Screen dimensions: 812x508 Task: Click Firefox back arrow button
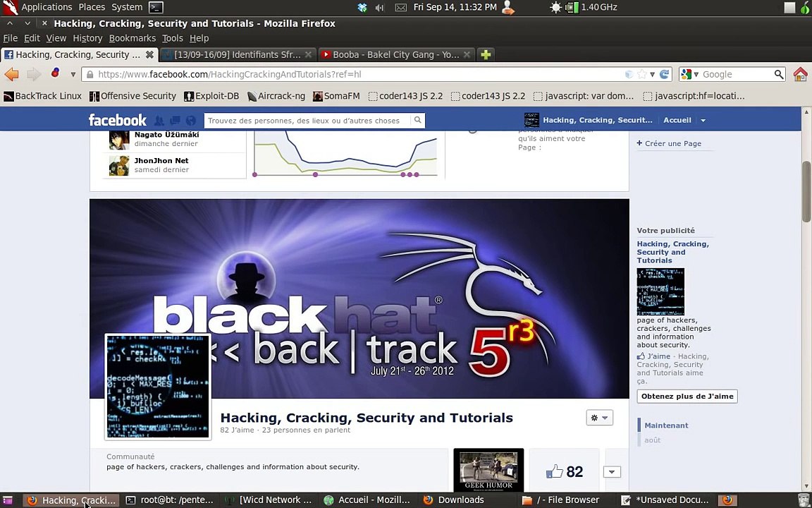11,74
